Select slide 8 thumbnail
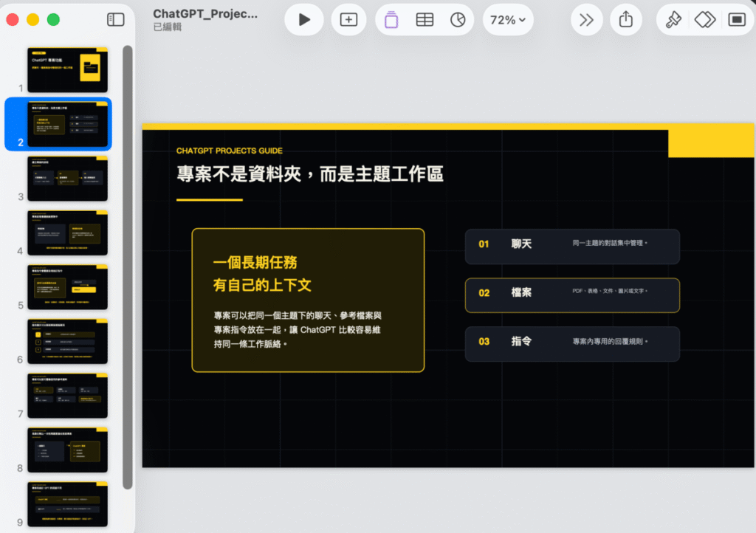The height and width of the screenshot is (533, 756). pos(67,450)
